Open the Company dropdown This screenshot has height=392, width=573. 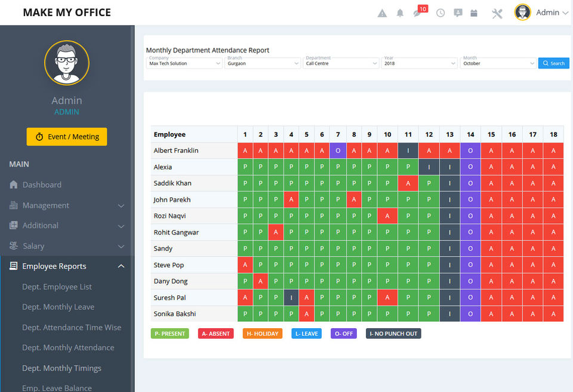click(184, 63)
